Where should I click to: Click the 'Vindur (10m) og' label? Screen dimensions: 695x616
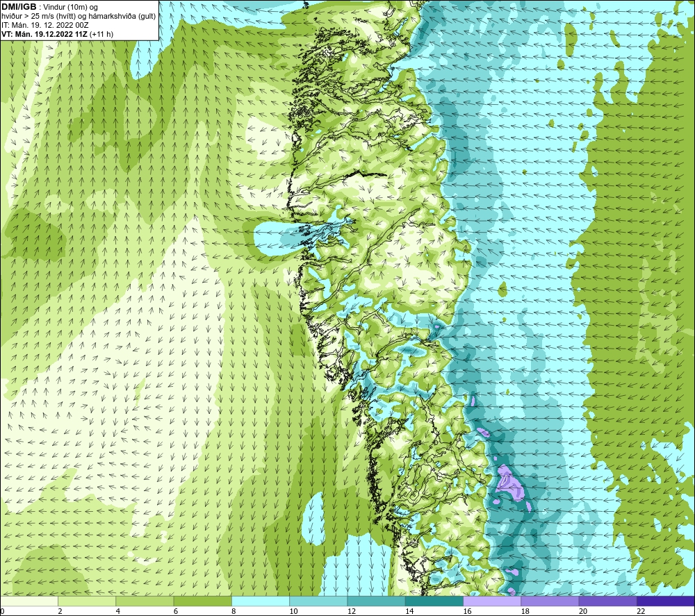70,7
